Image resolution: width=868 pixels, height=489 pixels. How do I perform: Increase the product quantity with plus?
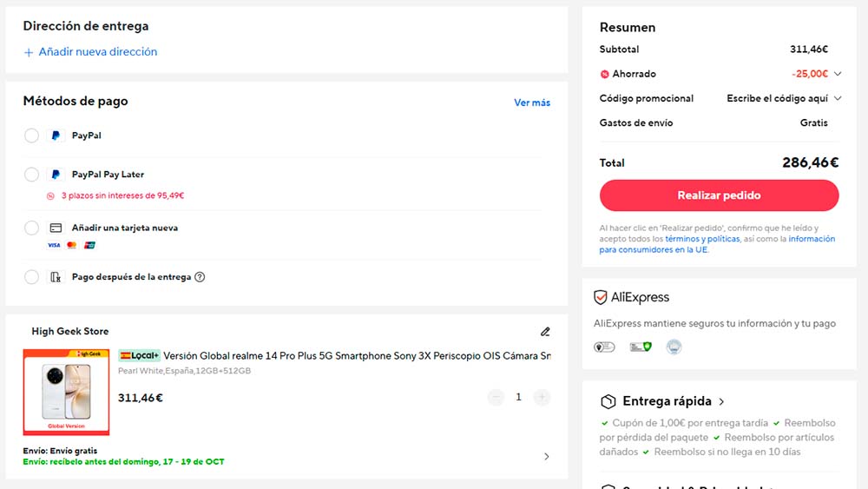click(542, 397)
